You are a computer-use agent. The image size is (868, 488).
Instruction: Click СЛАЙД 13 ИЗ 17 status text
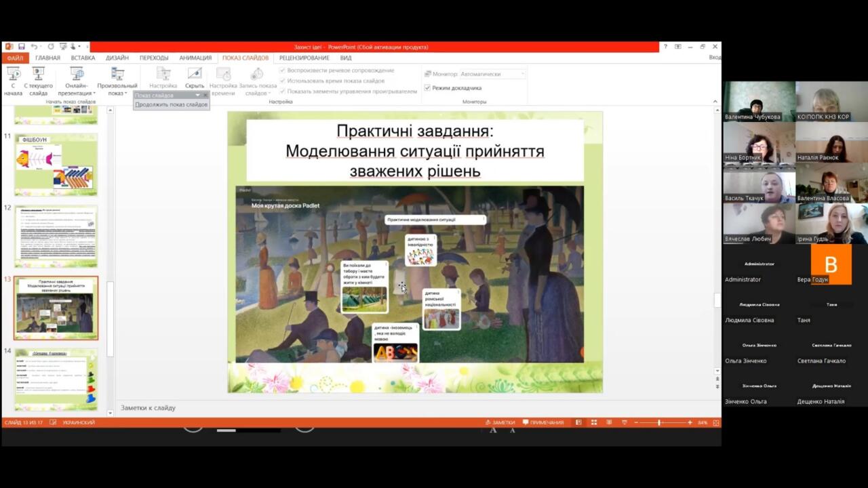click(x=22, y=422)
